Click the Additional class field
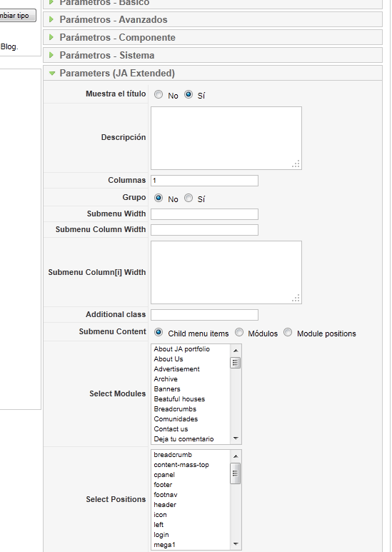Screen dimensions: 392x552 [204, 315]
